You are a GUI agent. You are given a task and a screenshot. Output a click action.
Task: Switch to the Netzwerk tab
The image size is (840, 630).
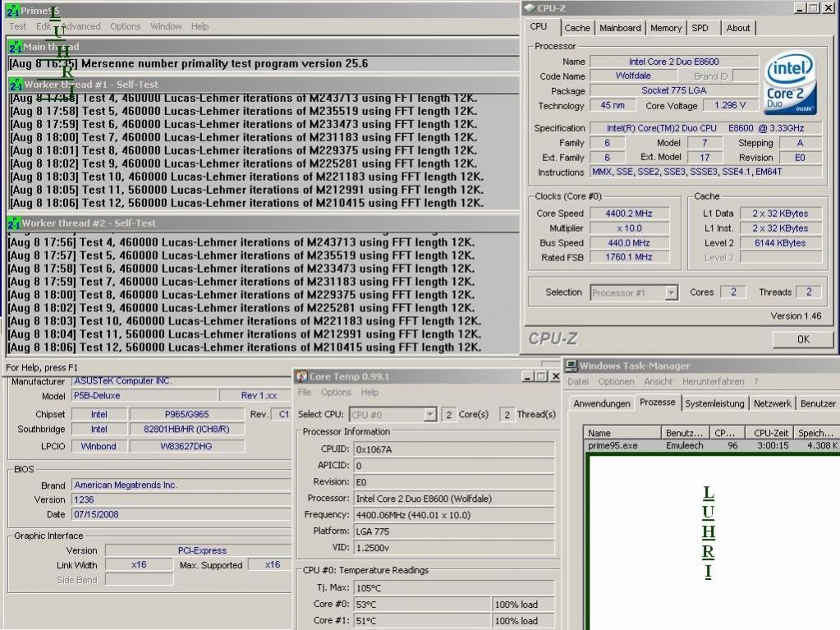point(772,403)
